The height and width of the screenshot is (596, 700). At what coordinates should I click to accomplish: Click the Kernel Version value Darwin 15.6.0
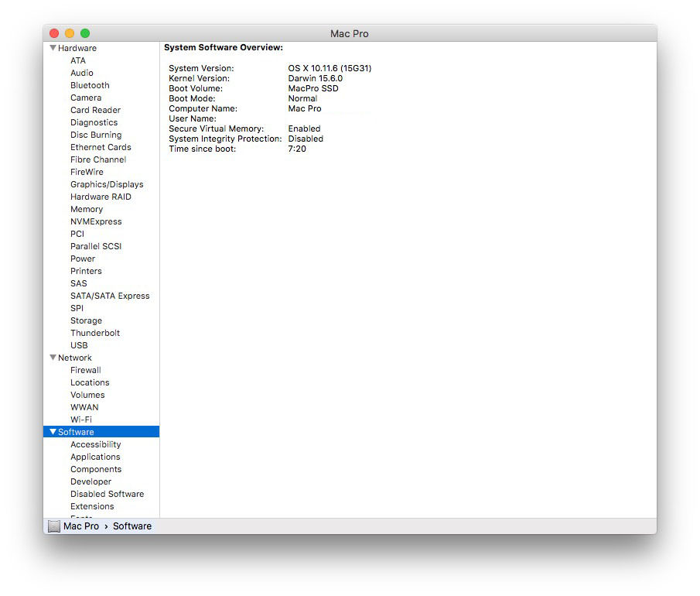point(315,78)
